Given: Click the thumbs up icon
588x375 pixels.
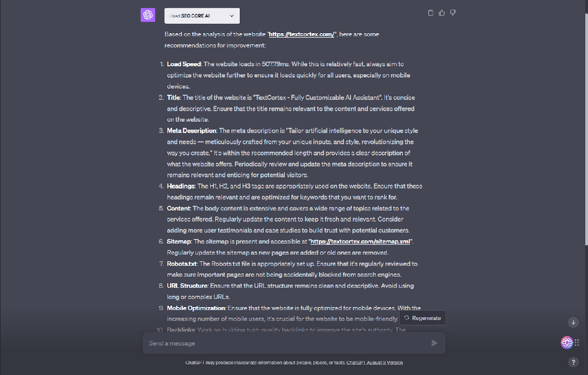Looking at the screenshot, I should [x=442, y=13].
